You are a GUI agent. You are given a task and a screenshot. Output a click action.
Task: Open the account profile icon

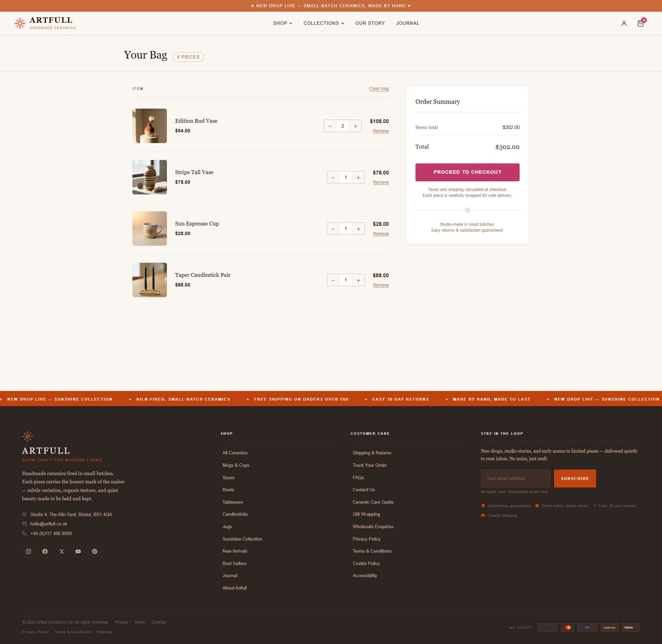pyautogui.click(x=624, y=23)
